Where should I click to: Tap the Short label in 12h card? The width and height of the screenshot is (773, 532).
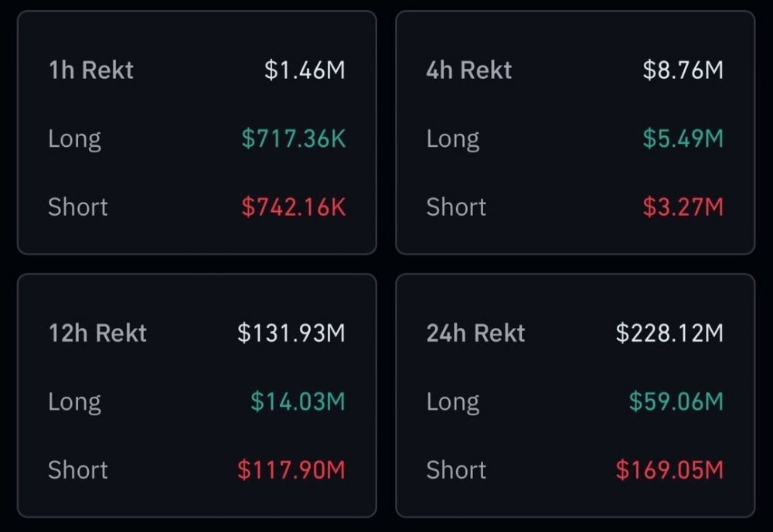[78, 469]
